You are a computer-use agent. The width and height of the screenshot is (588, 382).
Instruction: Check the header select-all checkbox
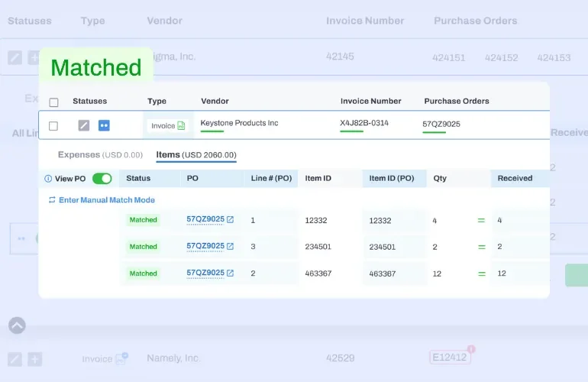click(53, 102)
